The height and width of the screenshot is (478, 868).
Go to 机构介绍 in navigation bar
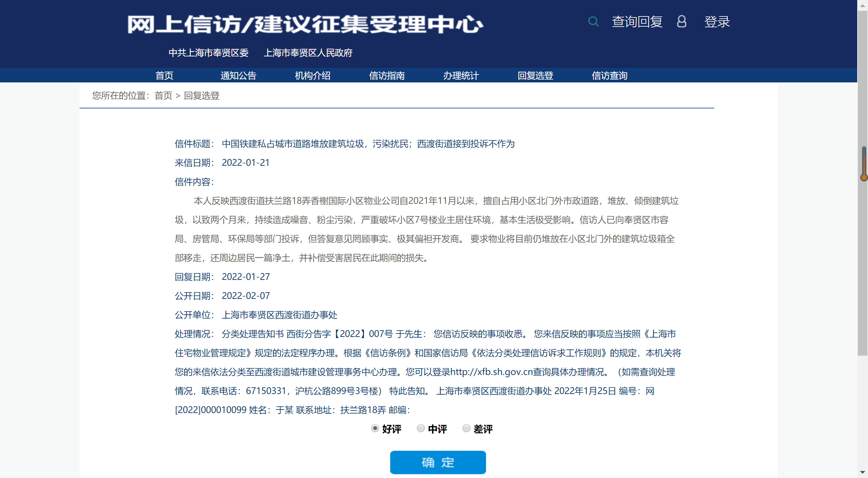pos(312,75)
